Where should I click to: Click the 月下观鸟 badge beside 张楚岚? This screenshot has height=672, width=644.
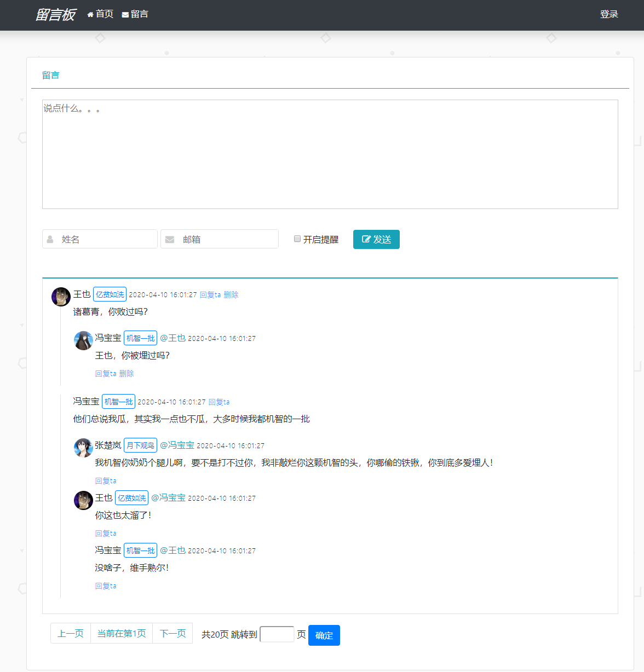pos(140,445)
